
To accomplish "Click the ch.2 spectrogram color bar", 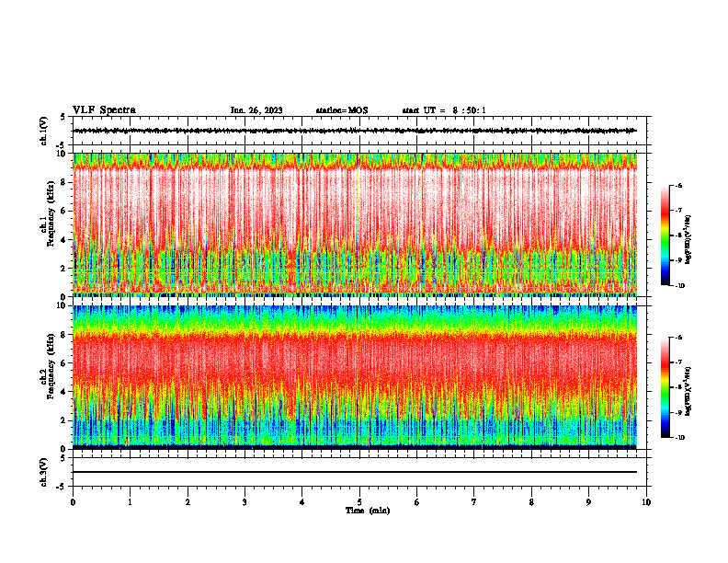I will tap(665, 387).
